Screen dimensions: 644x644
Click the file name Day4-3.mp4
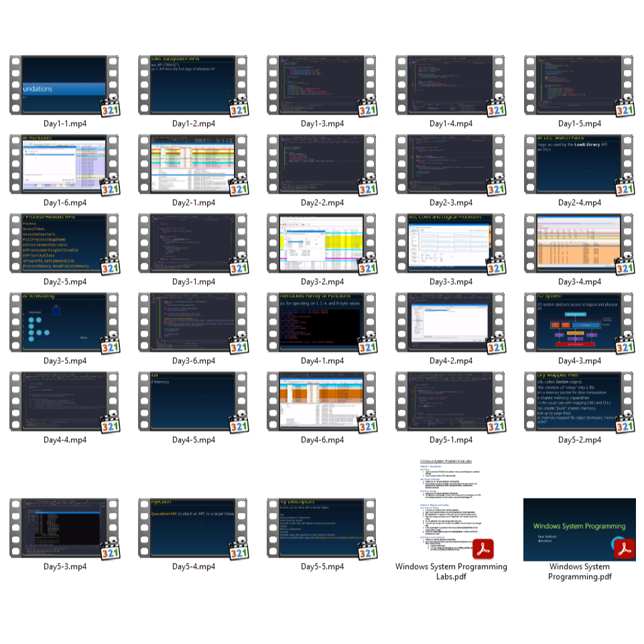580,361
